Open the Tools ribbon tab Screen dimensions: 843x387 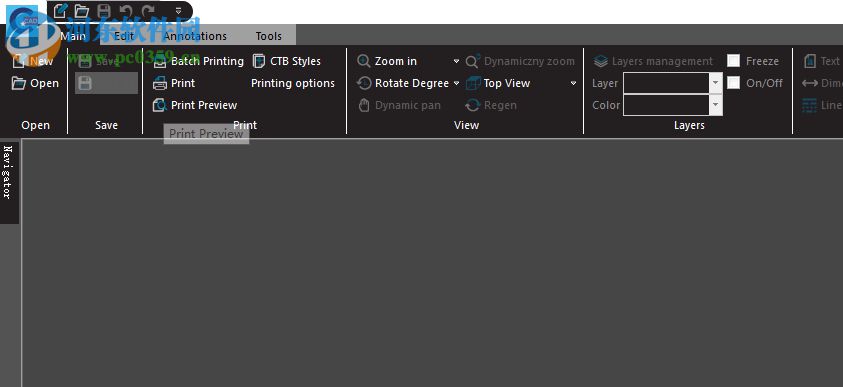[x=268, y=36]
